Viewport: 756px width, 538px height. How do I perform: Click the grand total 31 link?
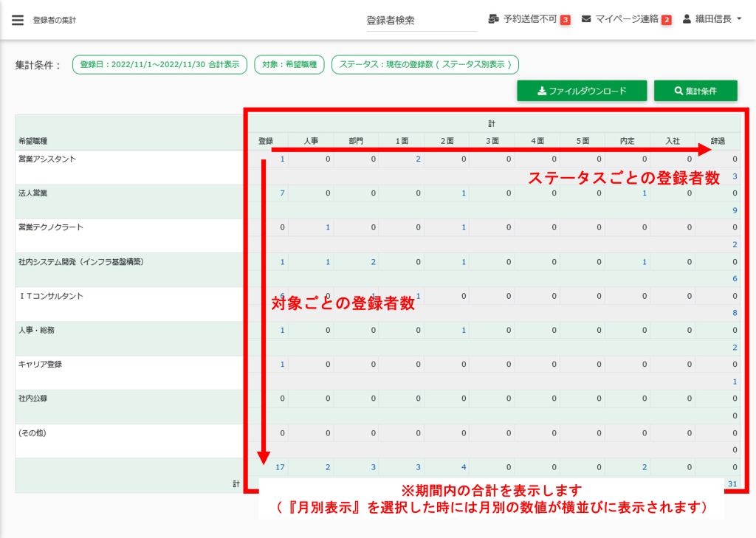(x=732, y=484)
